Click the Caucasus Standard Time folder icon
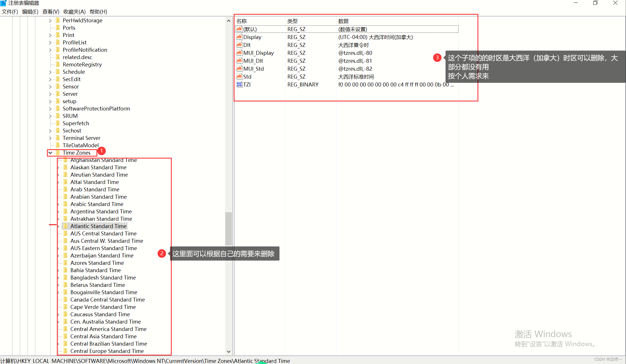 (65, 314)
